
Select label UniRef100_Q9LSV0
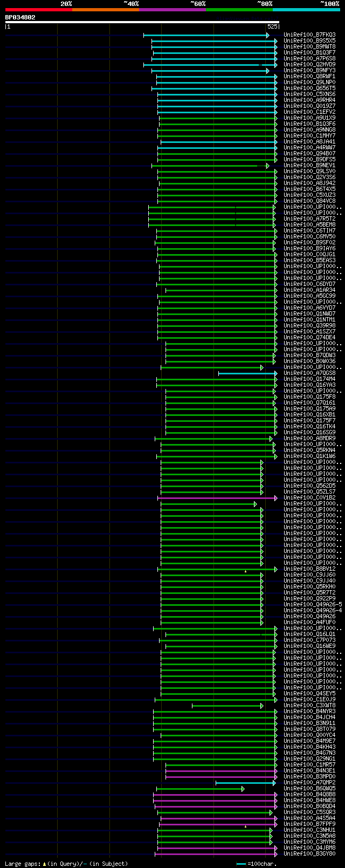tap(309, 172)
